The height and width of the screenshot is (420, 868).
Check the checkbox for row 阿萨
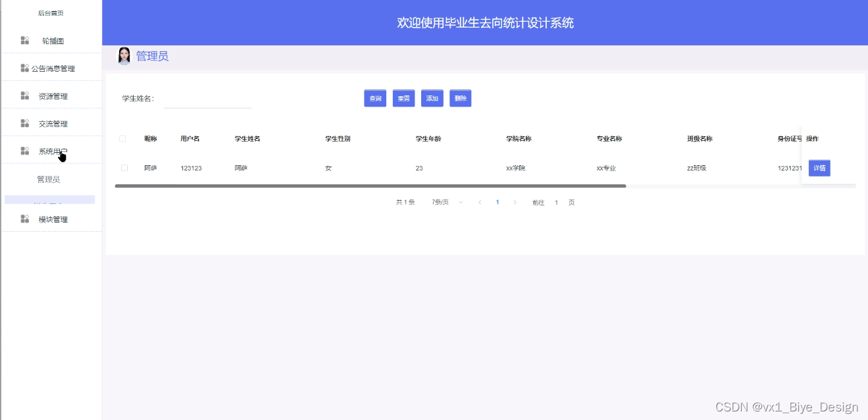pyautogui.click(x=124, y=168)
